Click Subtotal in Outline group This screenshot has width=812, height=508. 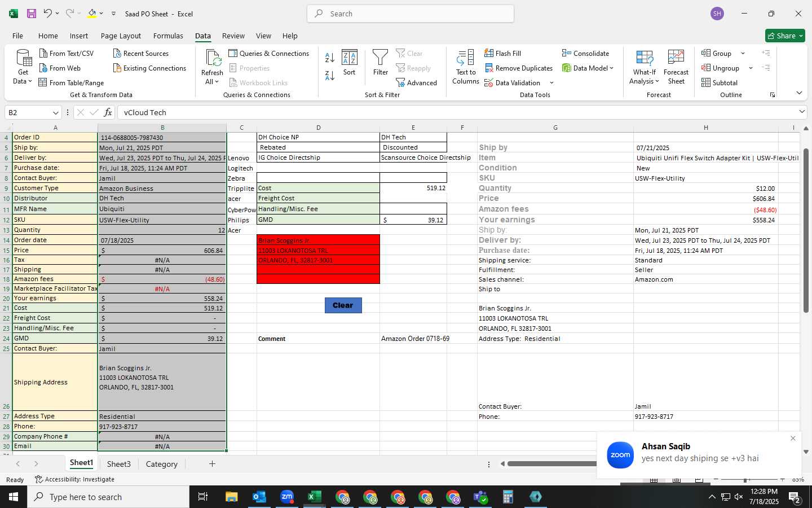point(720,82)
